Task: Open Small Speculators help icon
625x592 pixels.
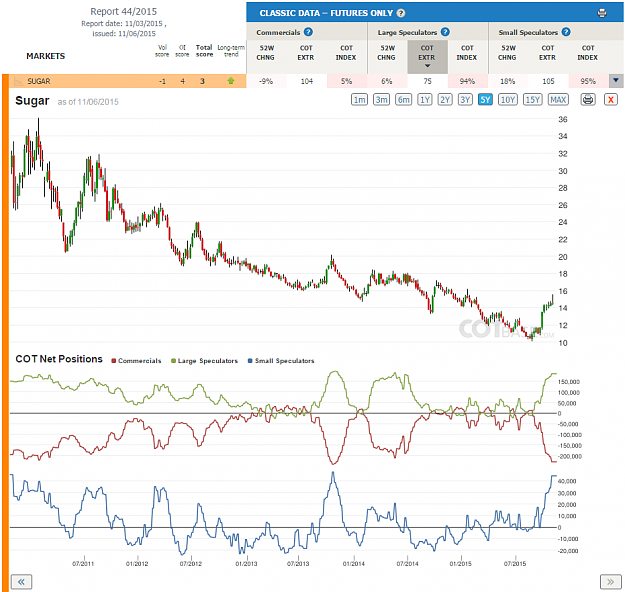Action: (566, 32)
